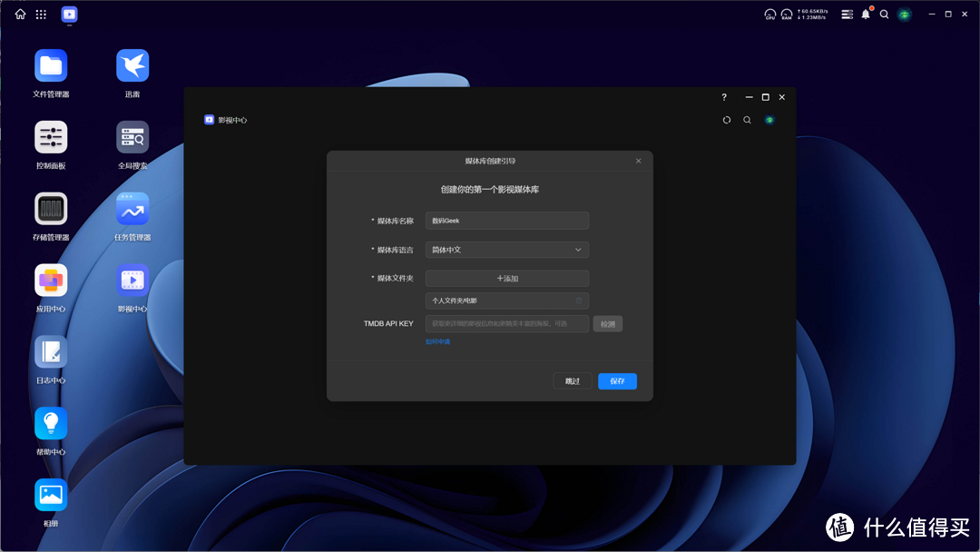
Task: Launch 迅雷 download app icon
Action: click(x=132, y=66)
